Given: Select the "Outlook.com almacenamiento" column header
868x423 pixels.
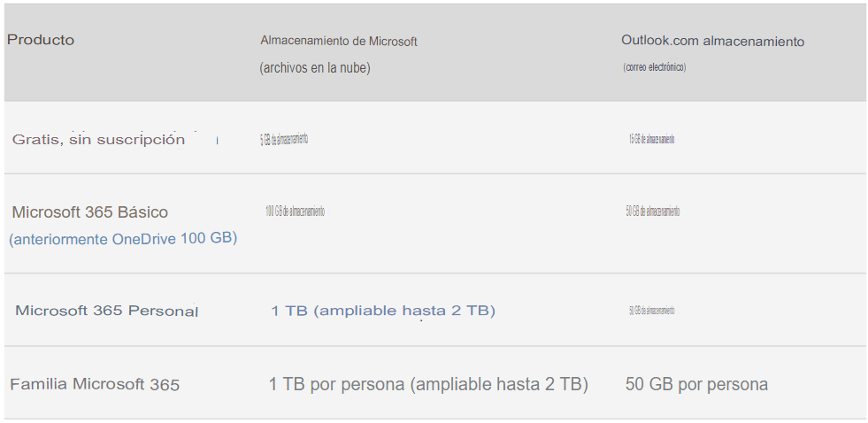Looking at the screenshot, I should [712, 41].
